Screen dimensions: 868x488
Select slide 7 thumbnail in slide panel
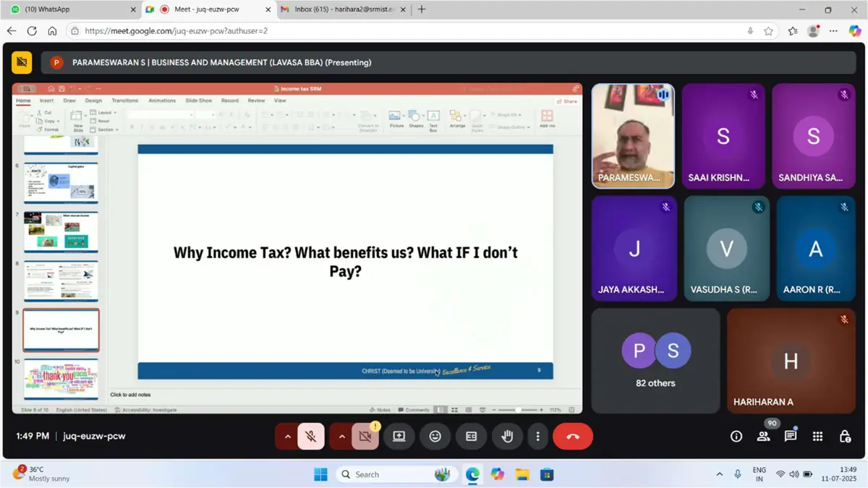[61, 231]
